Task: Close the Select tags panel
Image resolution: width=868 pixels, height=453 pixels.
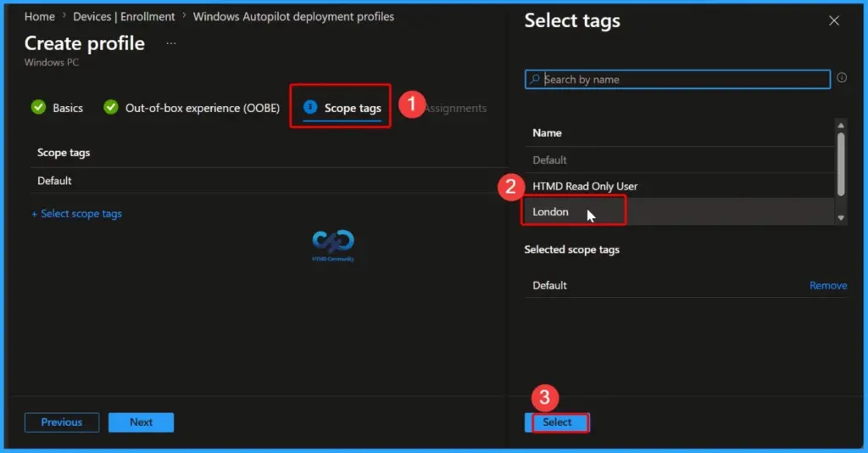Action: 834,21
